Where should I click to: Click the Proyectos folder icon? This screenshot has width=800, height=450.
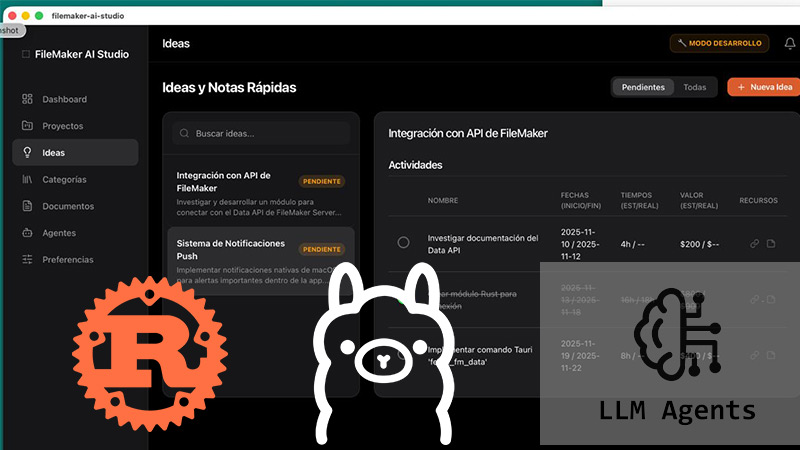pyautogui.click(x=27, y=126)
